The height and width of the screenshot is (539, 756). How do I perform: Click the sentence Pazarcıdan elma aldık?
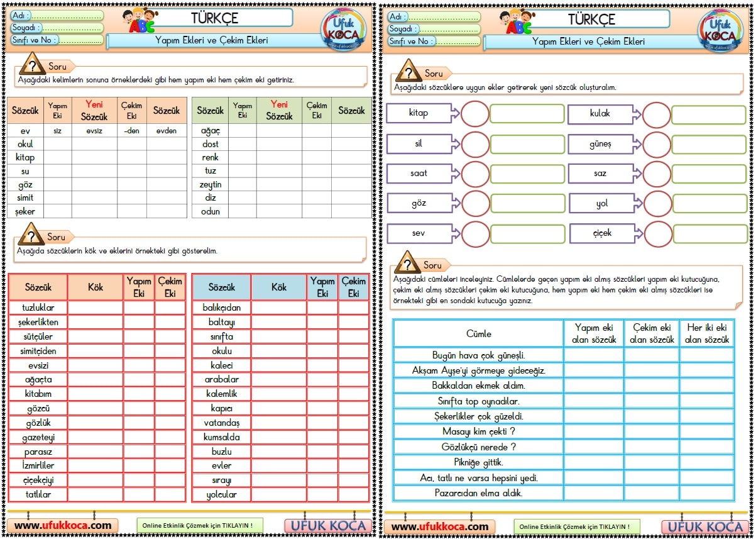point(479,493)
